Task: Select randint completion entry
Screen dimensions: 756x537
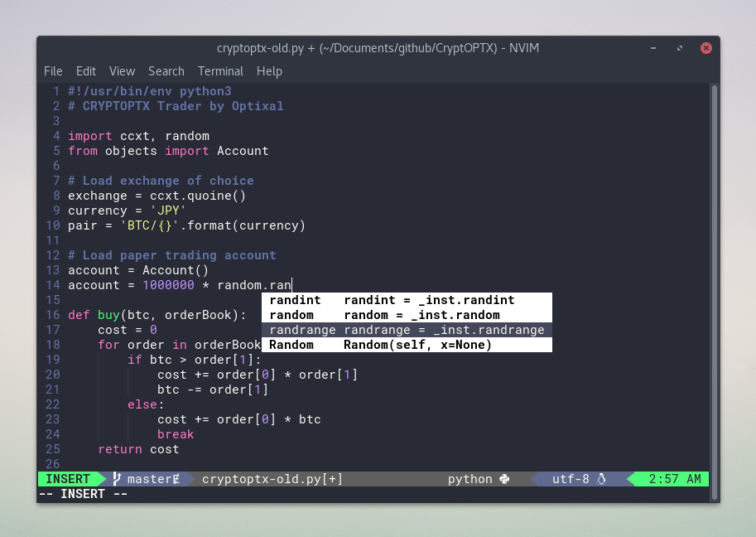Action: click(407, 300)
